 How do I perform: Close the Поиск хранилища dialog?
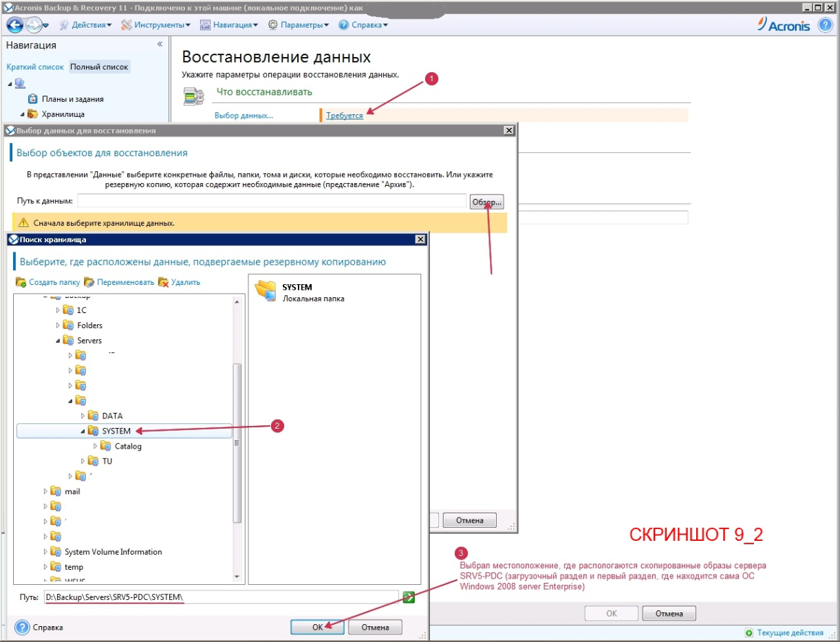coord(420,239)
